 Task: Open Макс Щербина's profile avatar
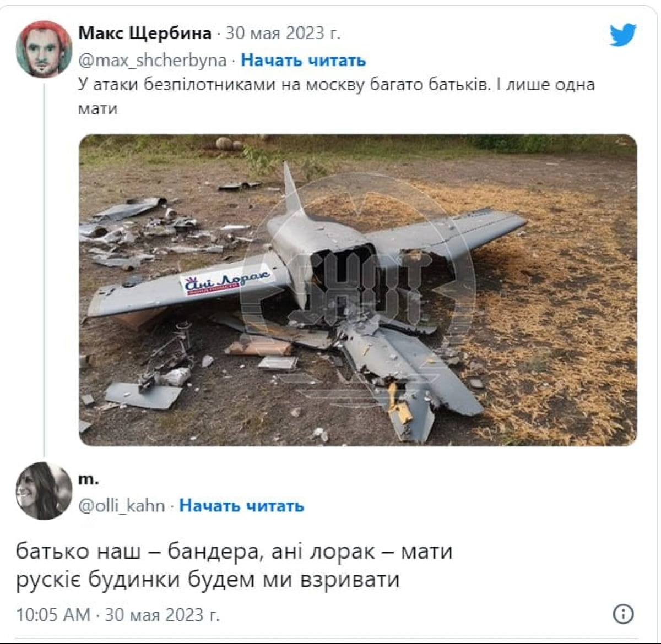point(44,50)
